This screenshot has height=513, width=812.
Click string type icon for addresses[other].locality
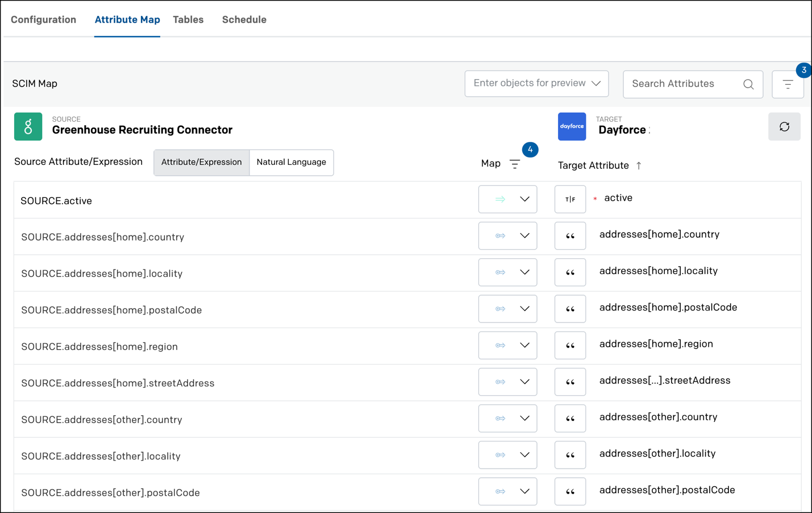click(570, 455)
